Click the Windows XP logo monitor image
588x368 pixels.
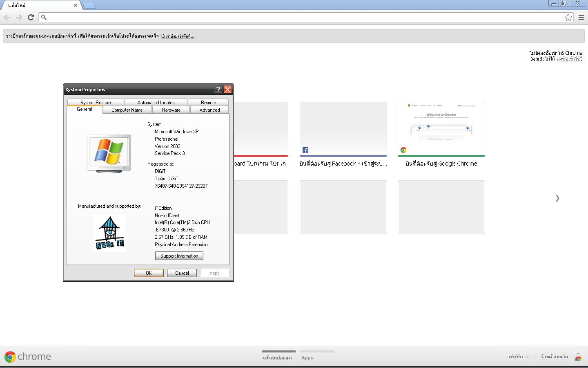pos(109,153)
